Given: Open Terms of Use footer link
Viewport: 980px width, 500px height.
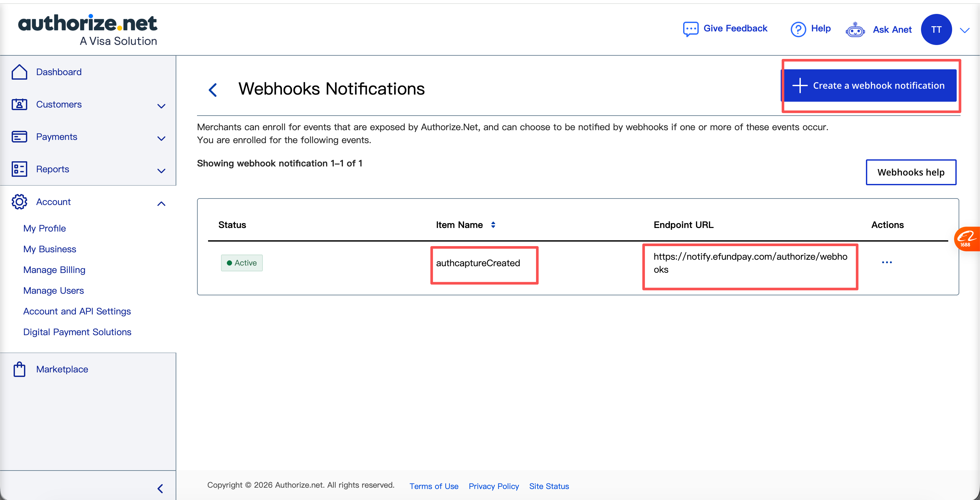Looking at the screenshot, I should tap(434, 486).
